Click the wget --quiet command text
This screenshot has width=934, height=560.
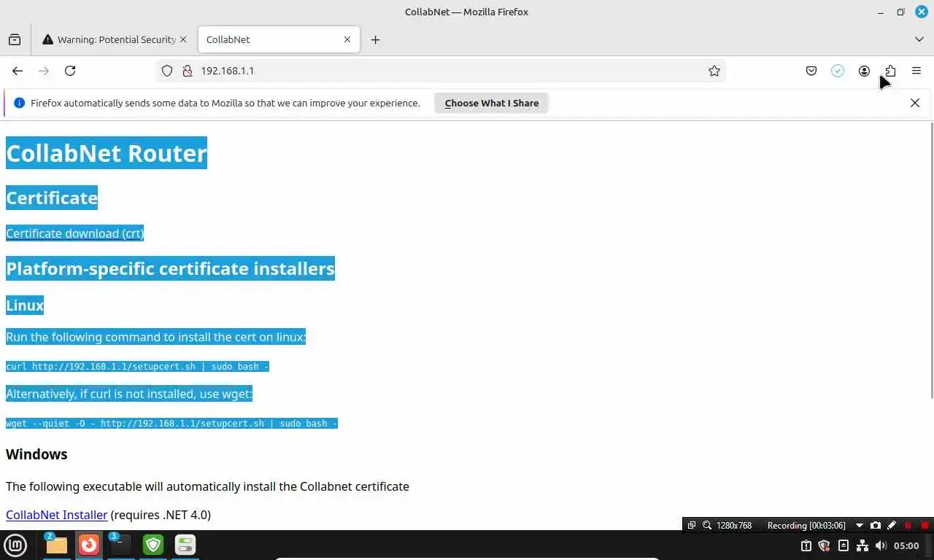click(x=171, y=423)
